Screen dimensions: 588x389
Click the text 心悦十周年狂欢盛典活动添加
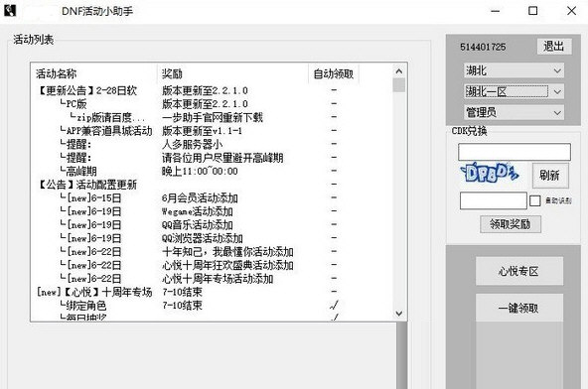tap(227, 265)
